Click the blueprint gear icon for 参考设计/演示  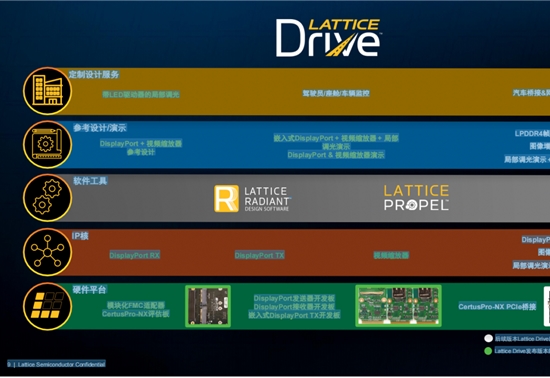click(x=47, y=145)
